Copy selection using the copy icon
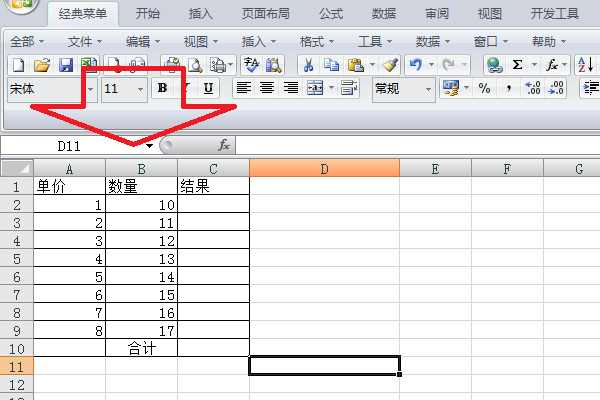600x400 pixels. pos(331,65)
